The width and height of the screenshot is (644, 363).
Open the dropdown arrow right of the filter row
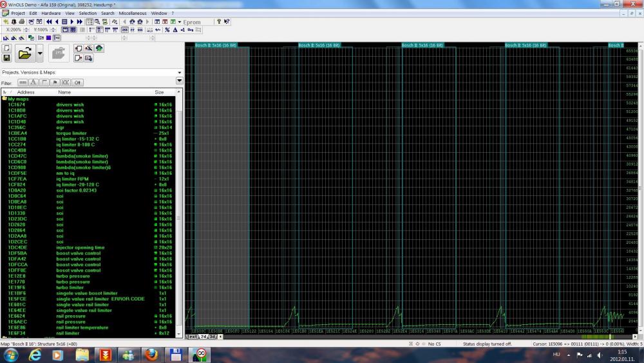pos(179,82)
